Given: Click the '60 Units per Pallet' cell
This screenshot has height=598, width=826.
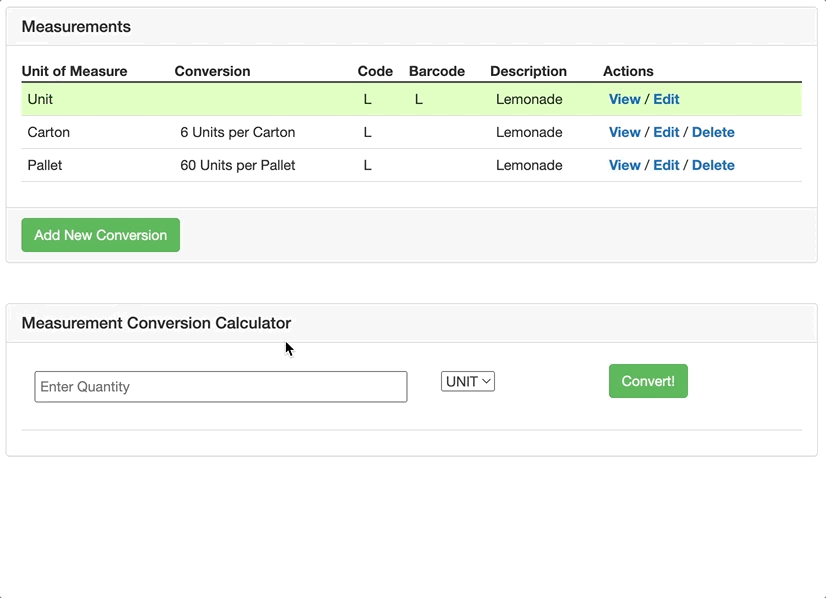Looking at the screenshot, I should pyautogui.click(x=237, y=165).
